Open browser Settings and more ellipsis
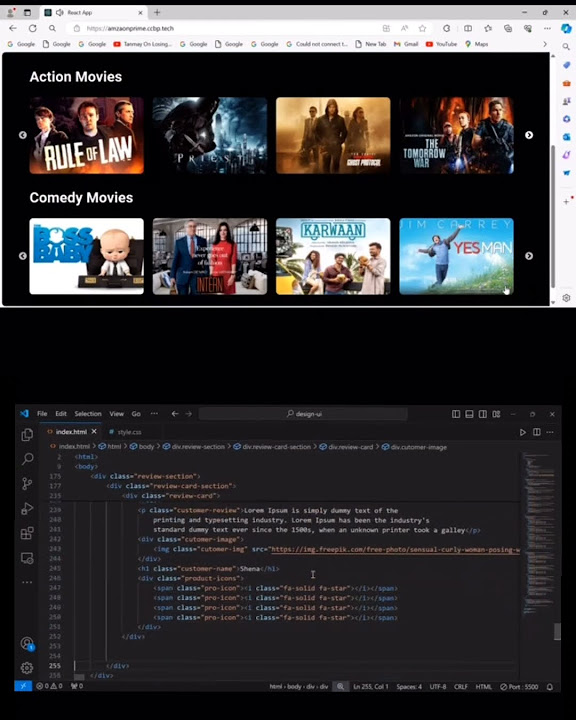This screenshot has height=720, width=576. [x=547, y=28]
